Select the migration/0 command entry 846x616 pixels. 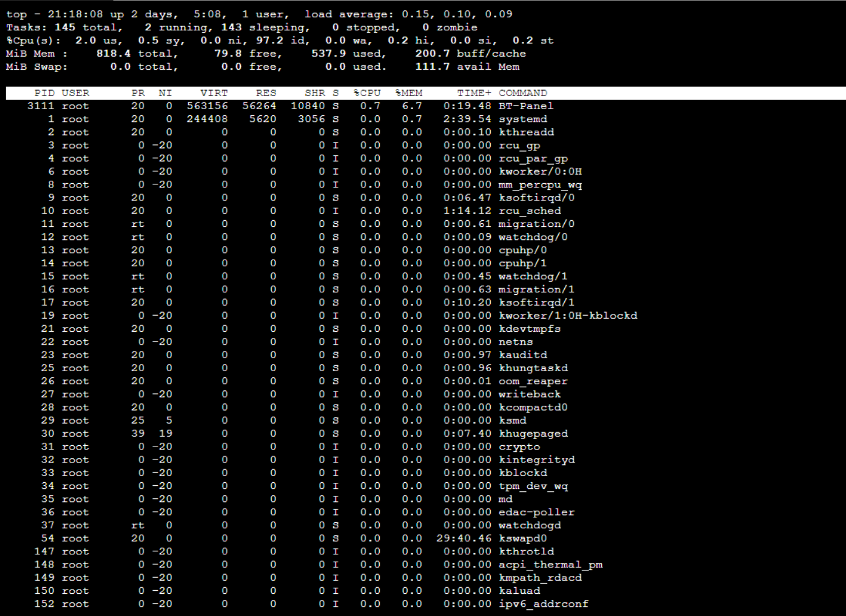(536, 224)
